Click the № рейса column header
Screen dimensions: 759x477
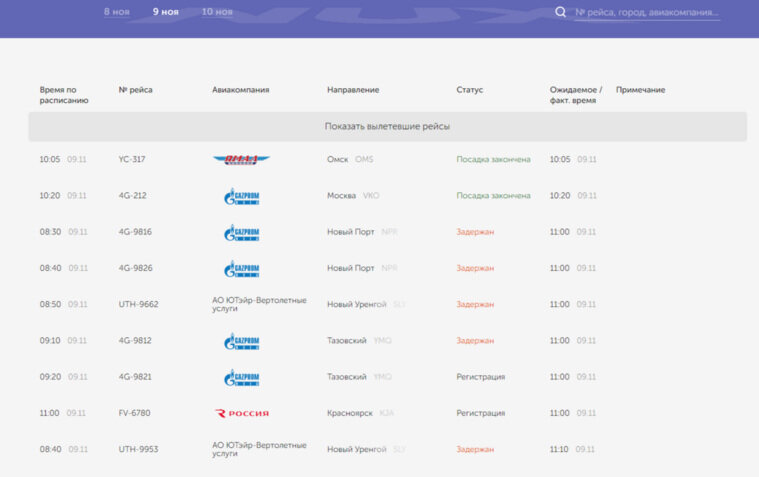pyautogui.click(x=136, y=90)
